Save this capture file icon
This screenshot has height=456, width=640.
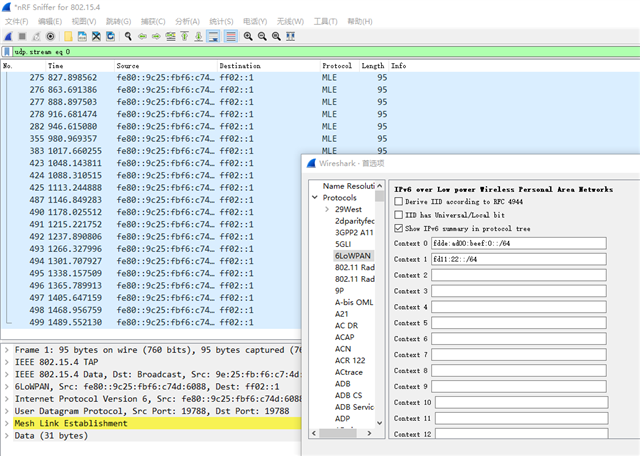coord(82,37)
